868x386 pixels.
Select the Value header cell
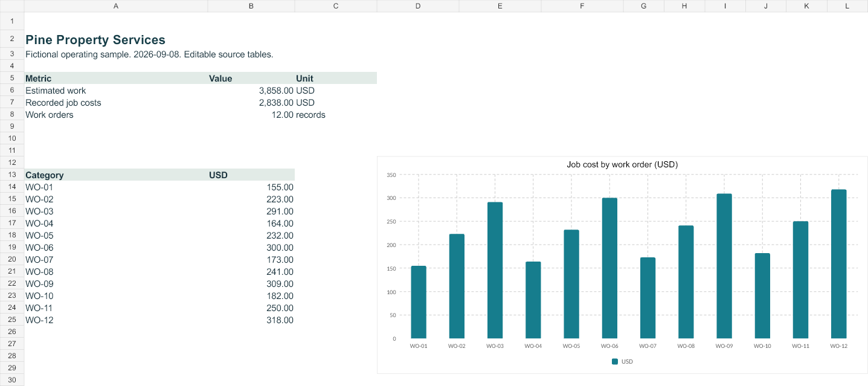pyautogui.click(x=251, y=78)
